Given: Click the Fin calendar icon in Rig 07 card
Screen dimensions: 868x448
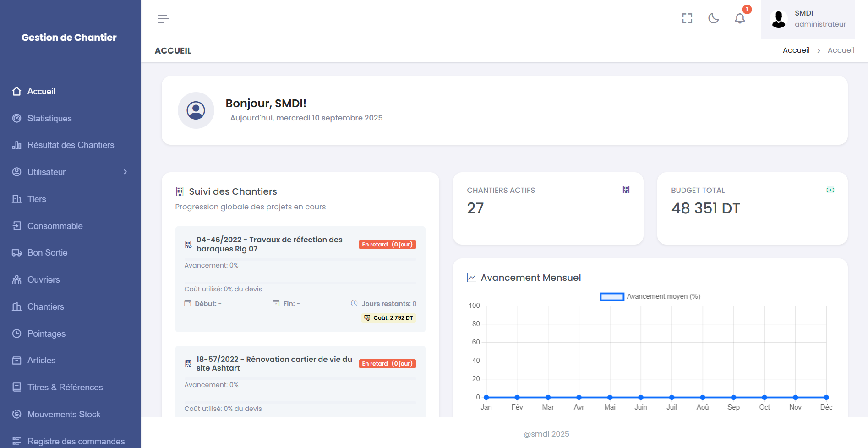Looking at the screenshot, I should [276, 303].
